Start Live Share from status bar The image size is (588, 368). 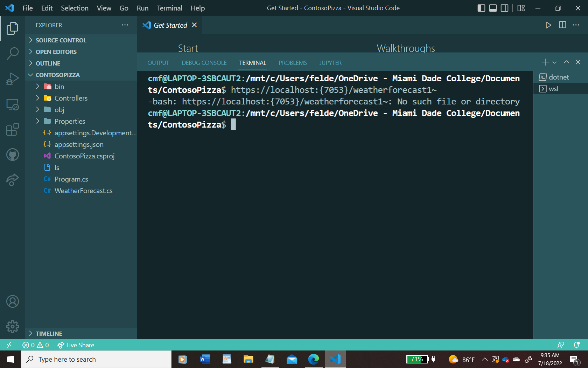76,345
